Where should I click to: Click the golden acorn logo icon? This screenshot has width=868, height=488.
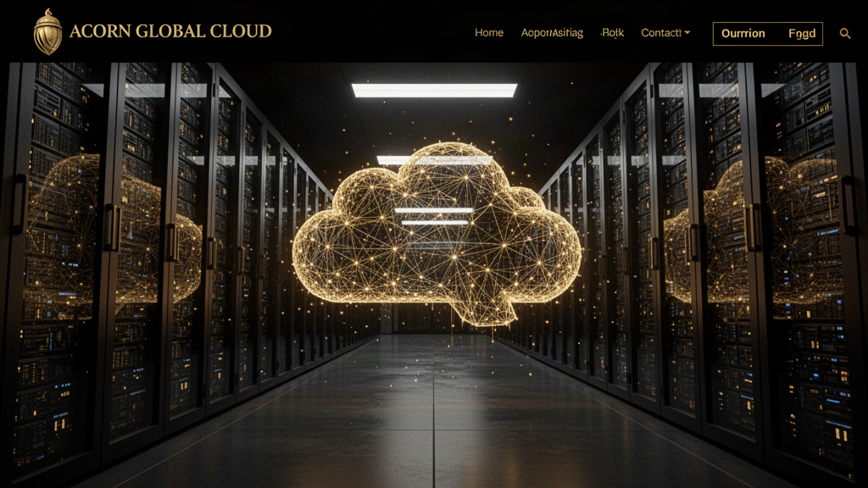click(47, 31)
